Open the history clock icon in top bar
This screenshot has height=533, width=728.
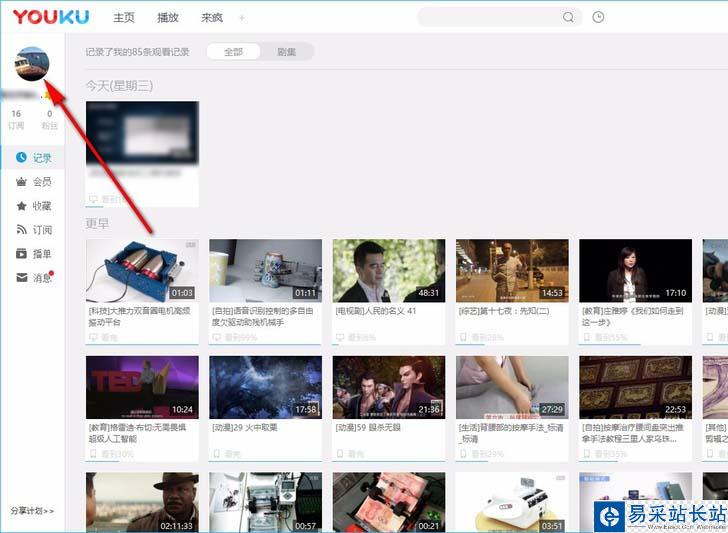tap(598, 17)
